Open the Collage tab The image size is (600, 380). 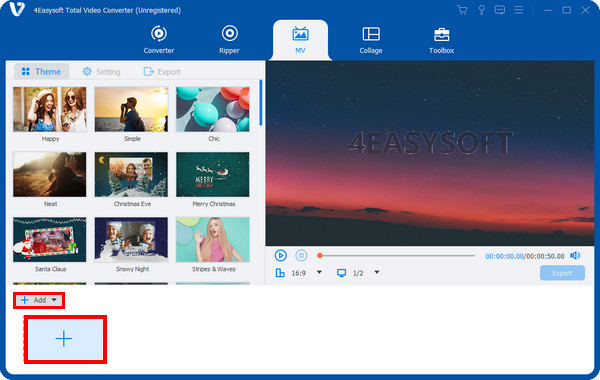[x=371, y=40]
